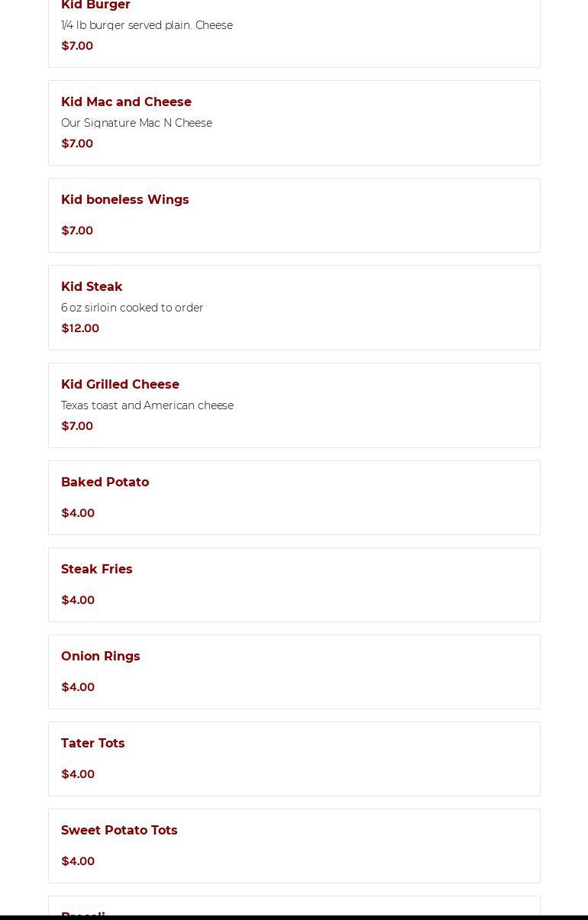Choose the Kid Grilled Cheese heading

pyautogui.click(x=120, y=385)
